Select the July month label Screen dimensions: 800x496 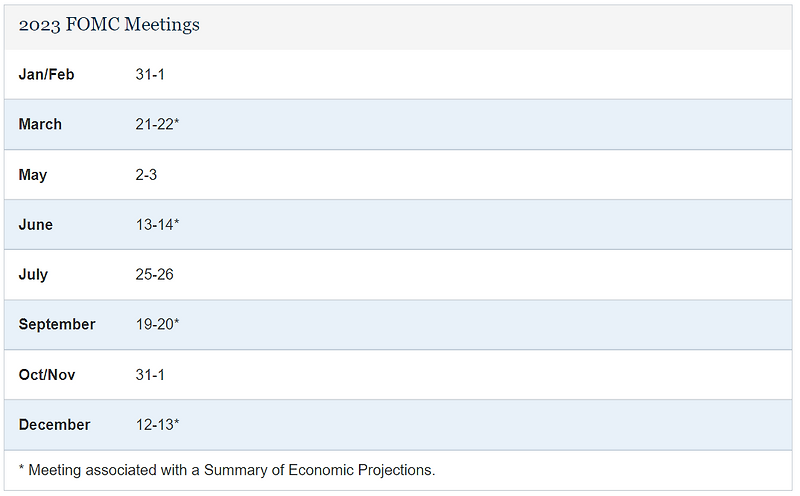33,274
